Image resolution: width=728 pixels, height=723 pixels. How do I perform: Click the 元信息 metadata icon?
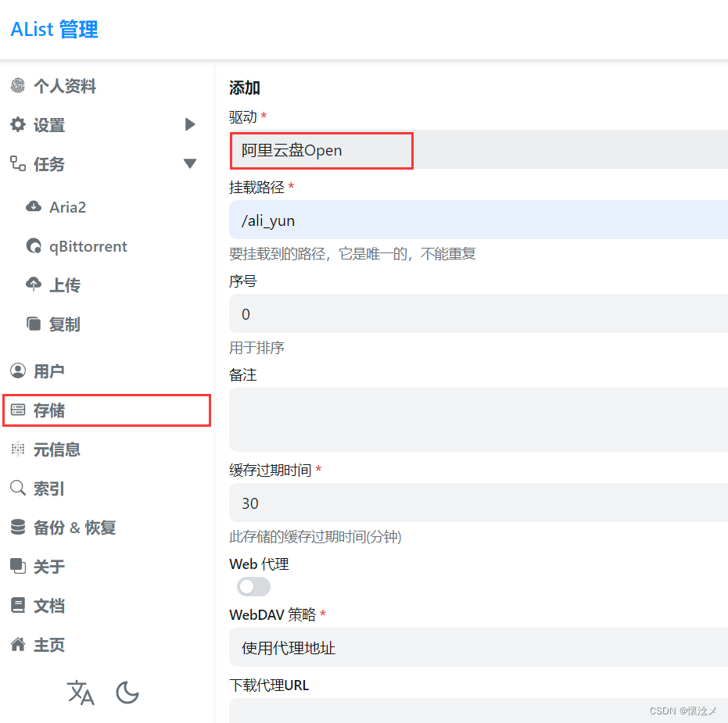click(17, 449)
